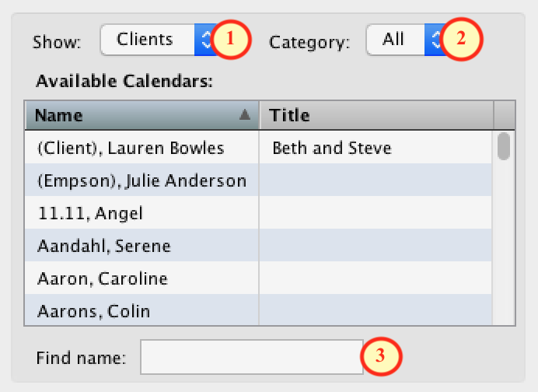The height and width of the screenshot is (392, 538).
Task: Click the red numbered marker 2
Action: pyautogui.click(x=461, y=39)
